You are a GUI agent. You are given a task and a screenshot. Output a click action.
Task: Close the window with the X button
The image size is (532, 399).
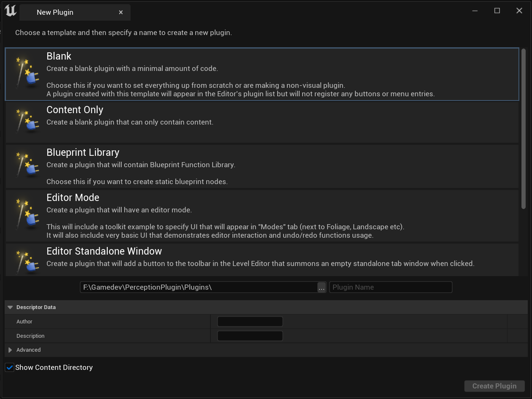pyautogui.click(x=519, y=11)
